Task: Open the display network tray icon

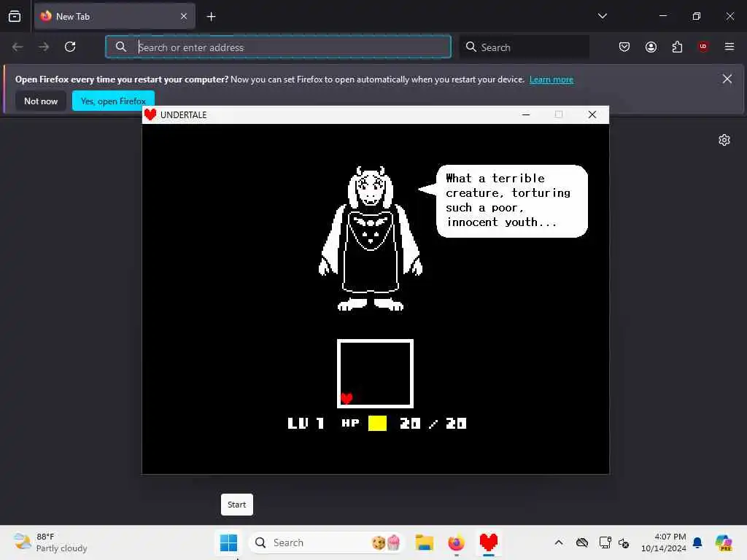Action: coord(605,542)
